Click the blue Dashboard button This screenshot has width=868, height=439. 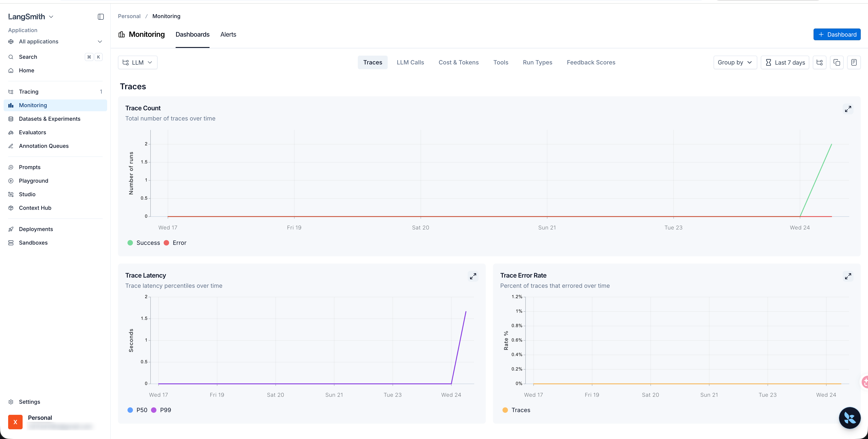[x=837, y=34]
